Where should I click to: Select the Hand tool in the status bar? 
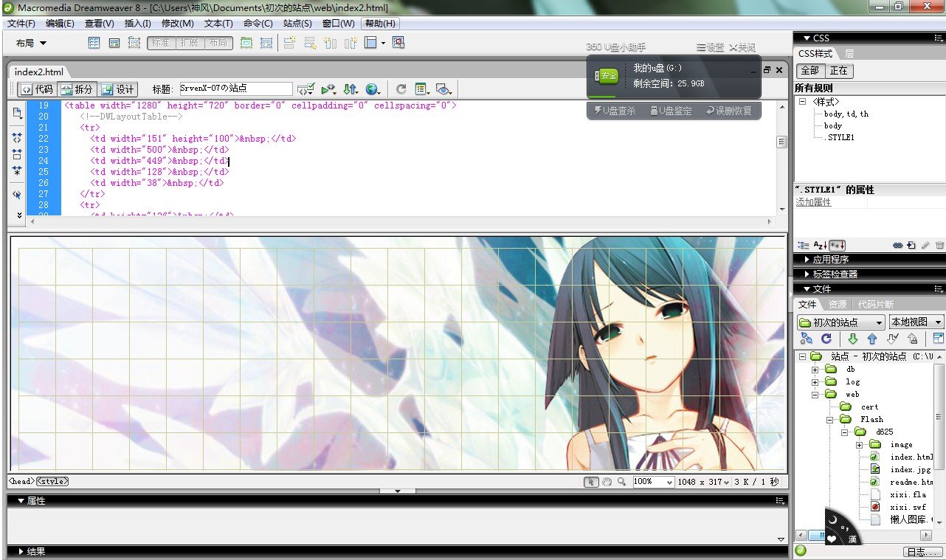pos(607,481)
